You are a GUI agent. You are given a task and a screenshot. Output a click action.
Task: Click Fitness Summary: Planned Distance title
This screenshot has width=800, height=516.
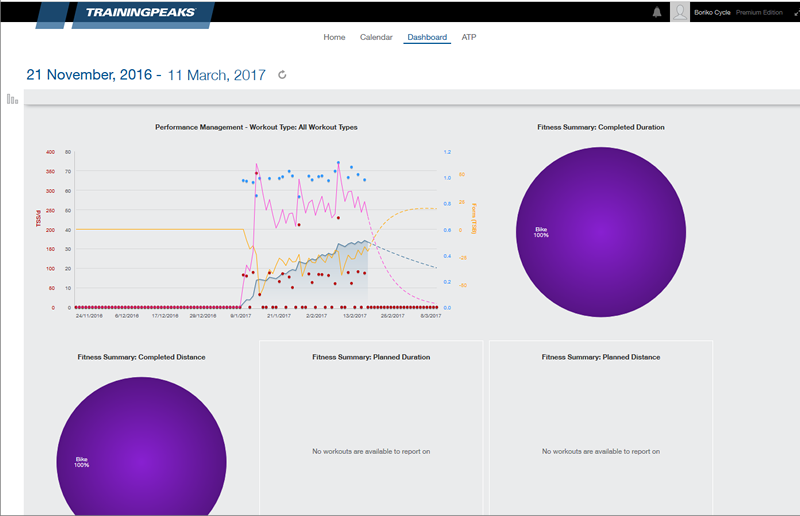coord(601,357)
